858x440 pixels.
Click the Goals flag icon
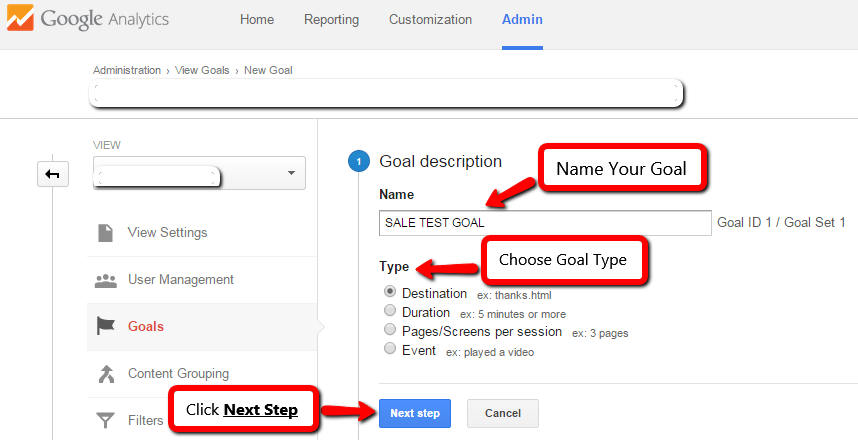tap(106, 326)
